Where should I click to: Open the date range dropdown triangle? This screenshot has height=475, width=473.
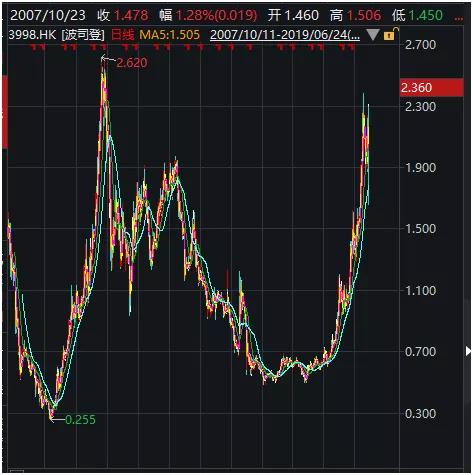(372, 35)
